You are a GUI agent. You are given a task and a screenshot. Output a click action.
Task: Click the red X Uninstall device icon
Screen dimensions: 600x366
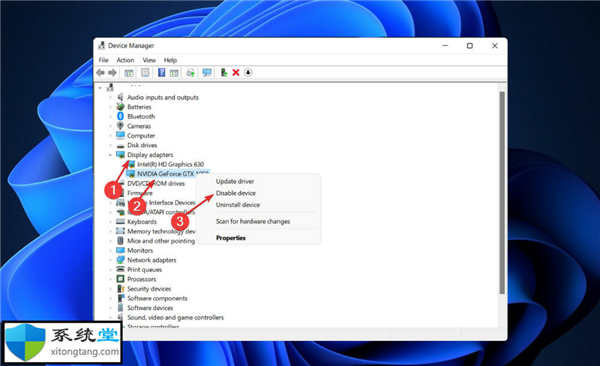236,72
